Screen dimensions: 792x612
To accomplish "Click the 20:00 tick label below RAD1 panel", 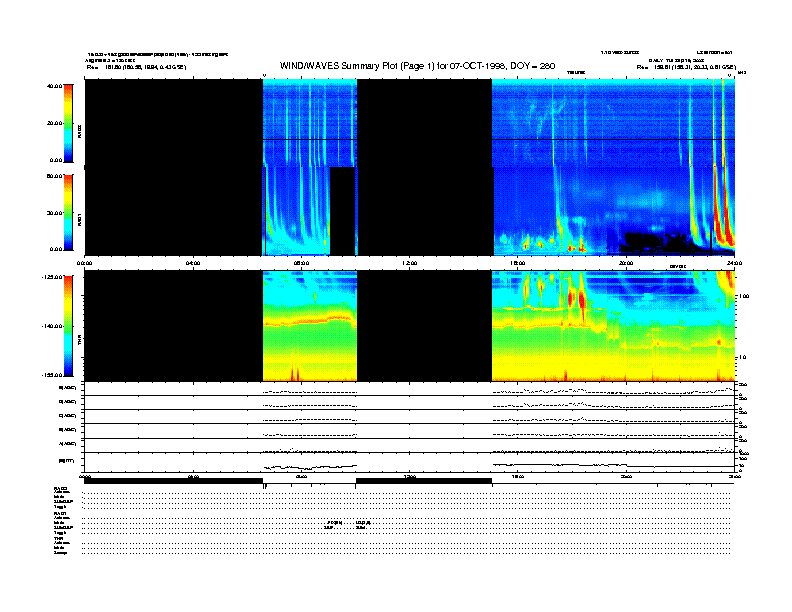I will tap(626, 263).
